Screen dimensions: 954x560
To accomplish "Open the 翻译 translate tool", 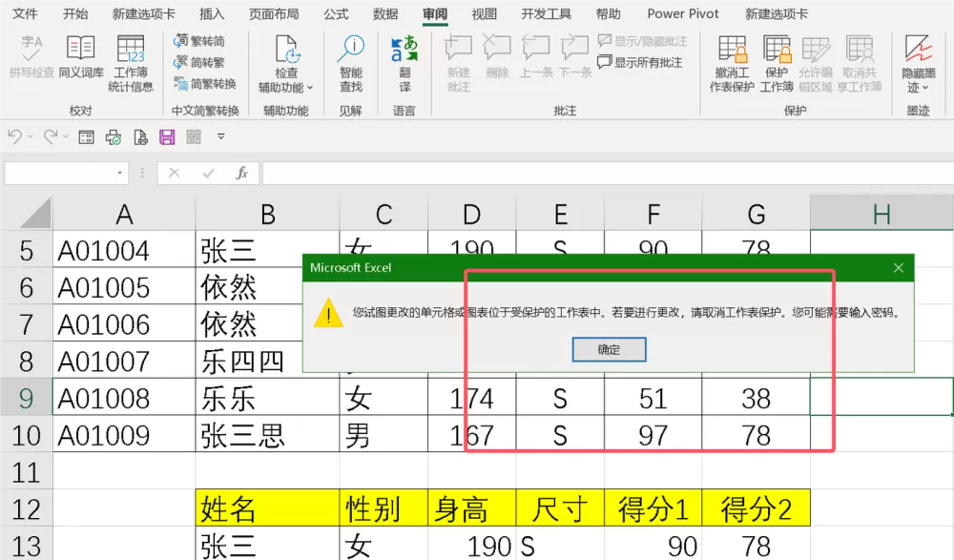I will click(404, 63).
